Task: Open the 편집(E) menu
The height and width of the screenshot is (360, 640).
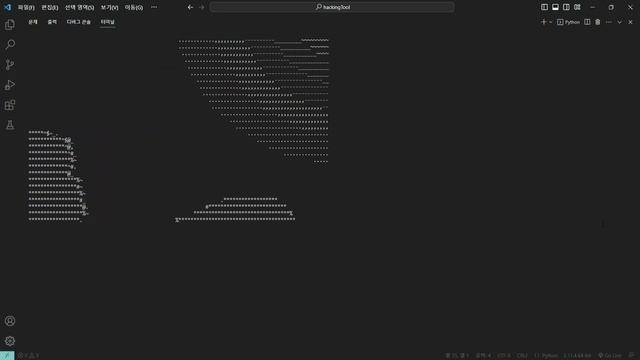Action: coord(50,7)
